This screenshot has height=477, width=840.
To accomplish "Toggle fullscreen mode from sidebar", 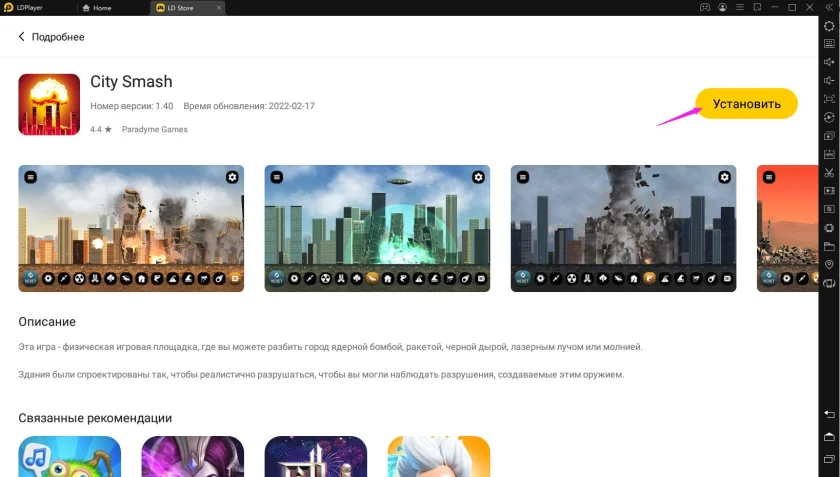I will coord(829,99).
